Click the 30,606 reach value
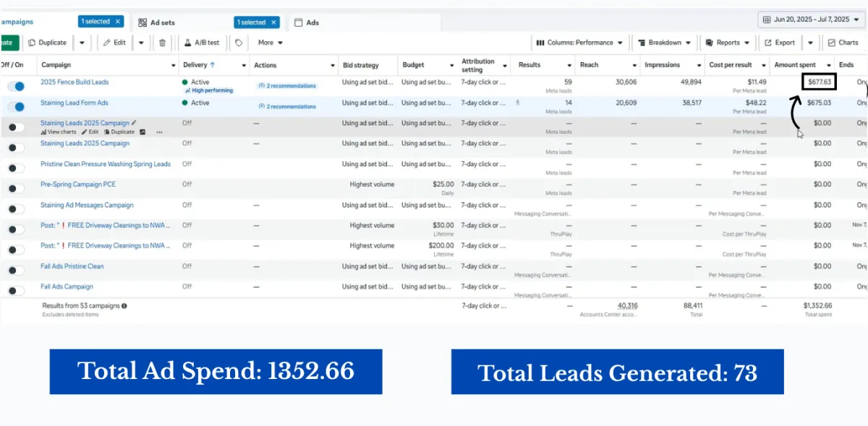Image resolution: width=868 pixels, height=426 pixels. click(626, 82)
